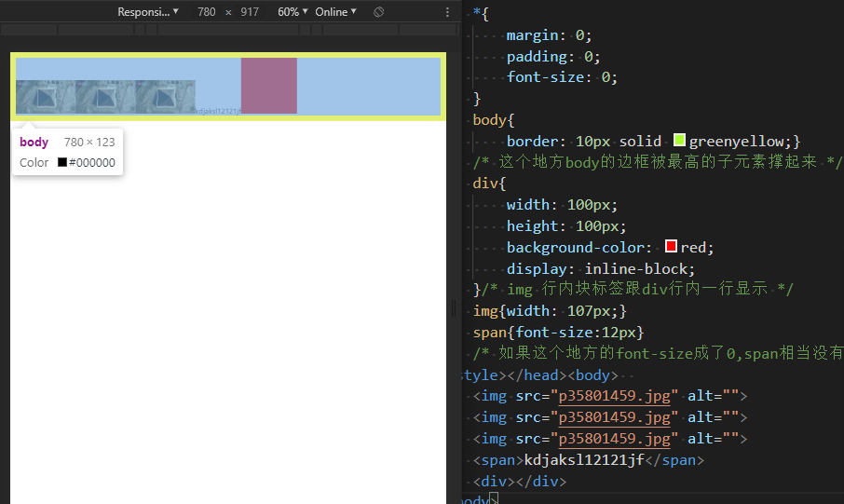This screenshot has width=844, height=504.
Task: Click the 'body{' selector line
Action: click(494, 120)
